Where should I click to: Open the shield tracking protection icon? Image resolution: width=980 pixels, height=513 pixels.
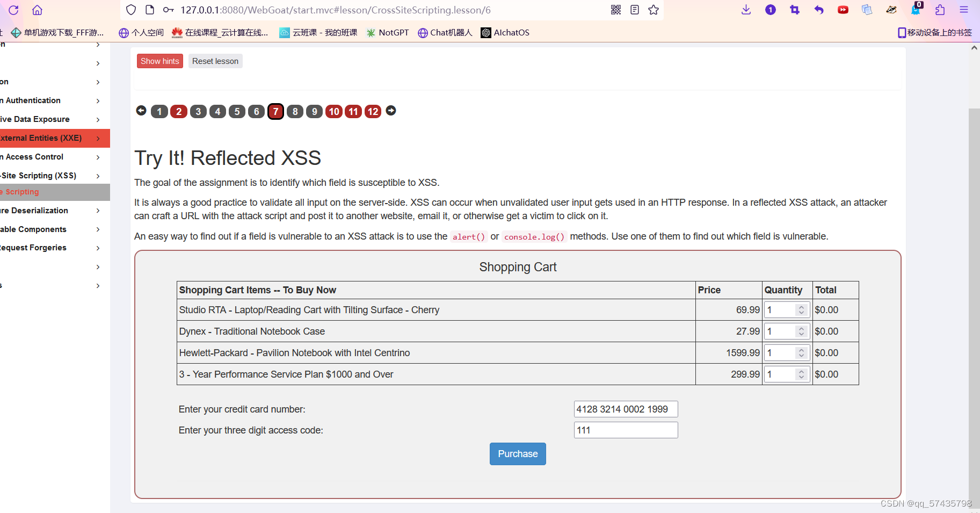pos(131,10)
